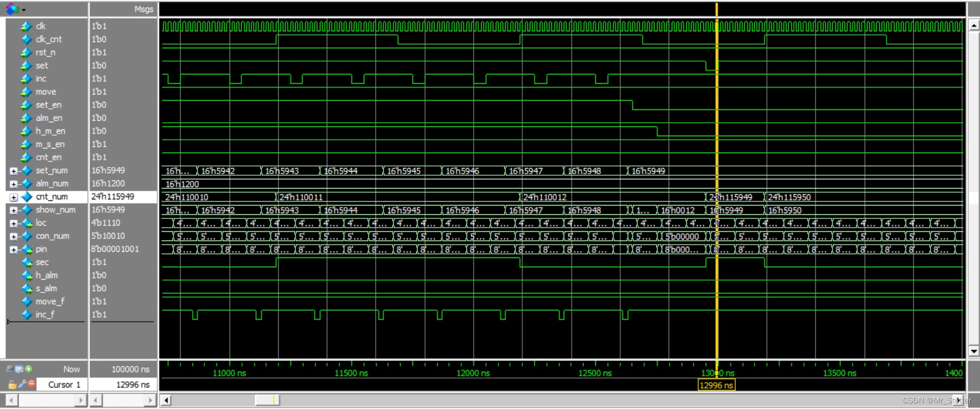Image resolution: width=980 pixels, height=409 pixels.
Task: Click the icon next to signal set
Action: point(26,66)
